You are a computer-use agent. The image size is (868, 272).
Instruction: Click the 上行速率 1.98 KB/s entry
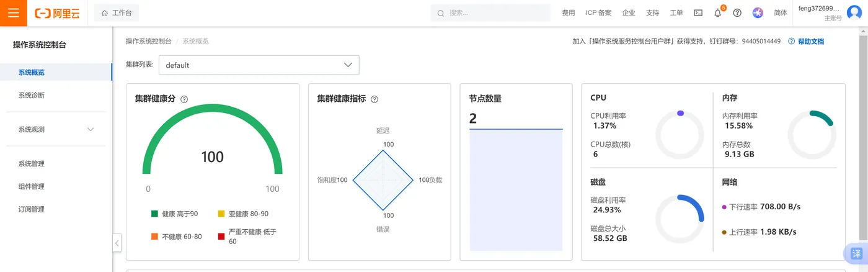click(x=759, y=232)
